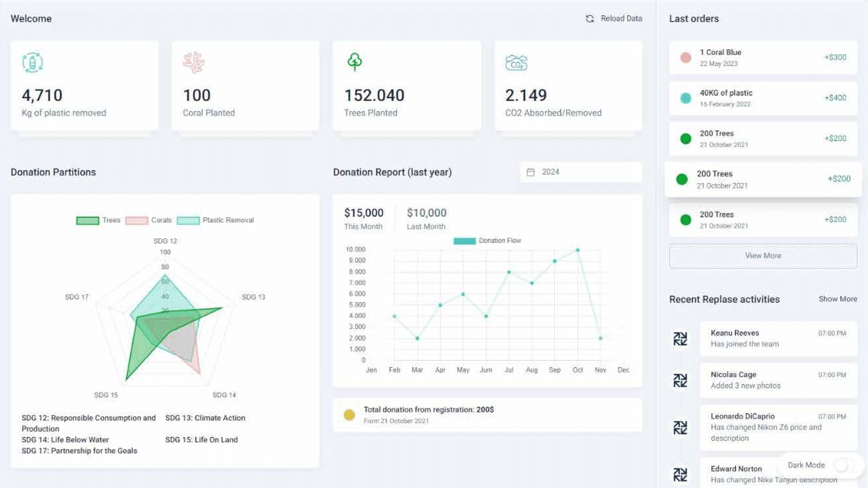The width and height of the screenshot is (868, 488).
Task: Open the Trees Planted stat card
Action: pos(407,86)
